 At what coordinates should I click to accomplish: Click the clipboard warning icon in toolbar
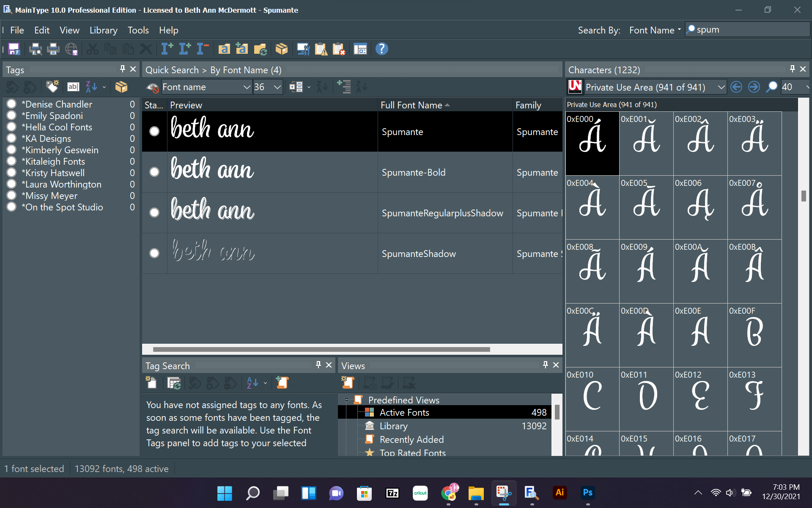click(x=321, y=49)
